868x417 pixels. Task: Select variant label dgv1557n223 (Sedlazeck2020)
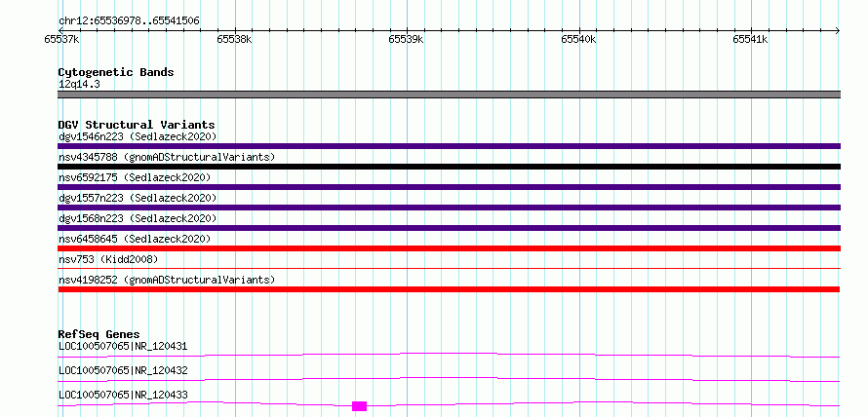tap(138, 198)
